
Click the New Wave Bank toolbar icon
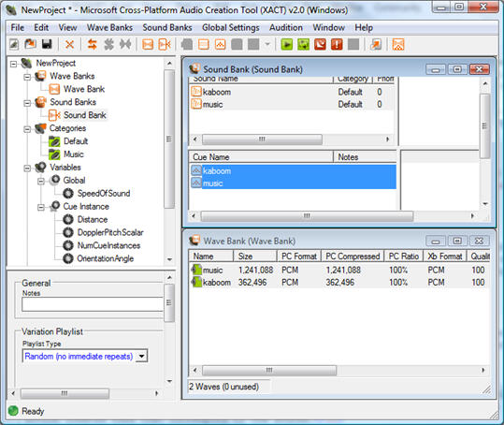click(148, 44)
